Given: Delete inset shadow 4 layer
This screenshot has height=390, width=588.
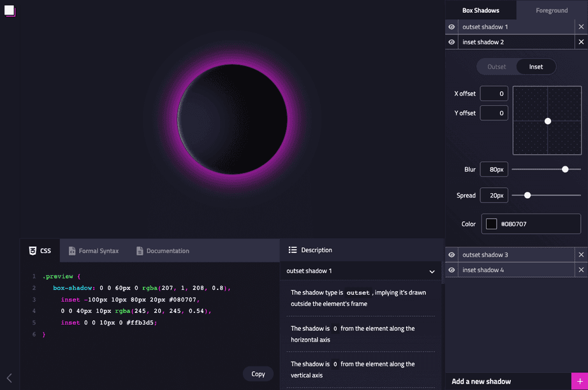Looking at the screenshot, I should 581,270.
